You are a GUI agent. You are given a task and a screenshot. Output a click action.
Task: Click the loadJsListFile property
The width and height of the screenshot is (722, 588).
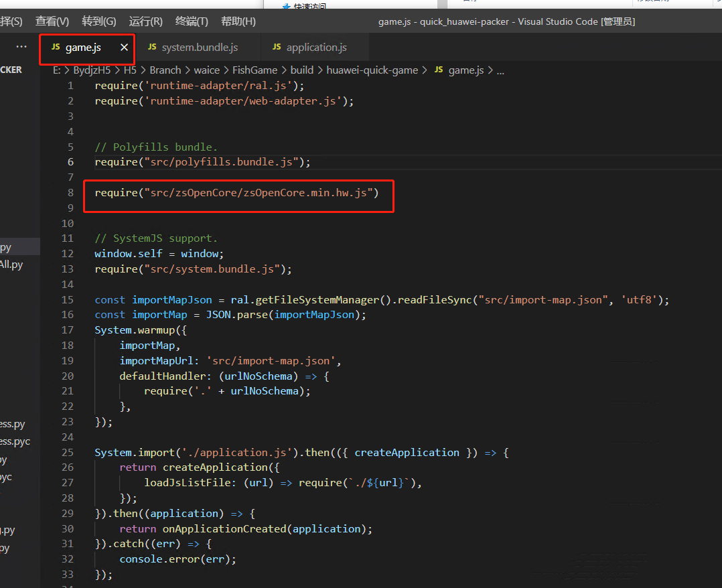click(187, 483)
